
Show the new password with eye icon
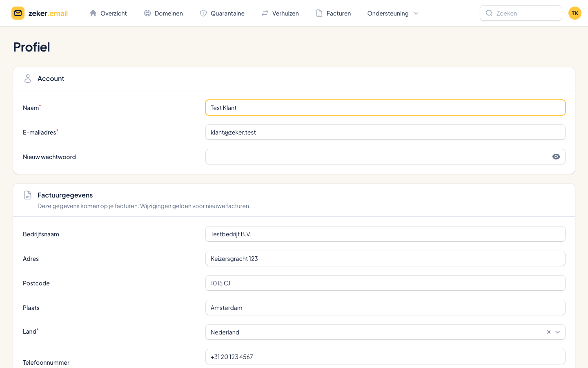556,157
